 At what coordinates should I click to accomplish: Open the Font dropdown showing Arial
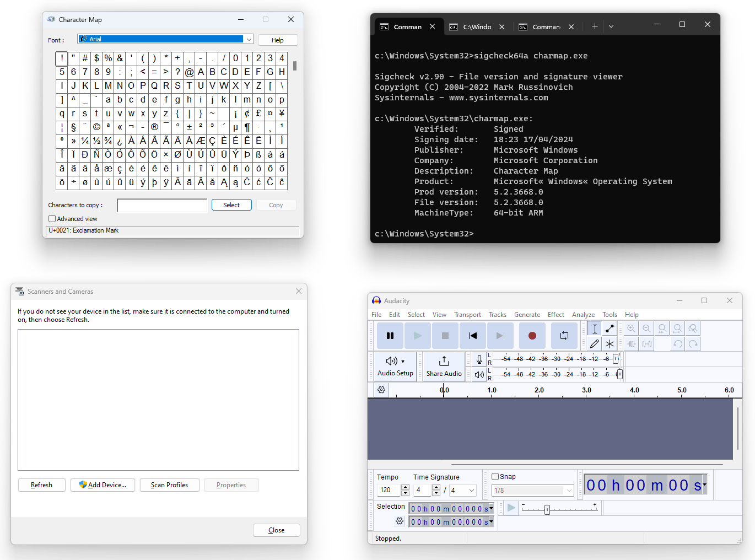click(166, 39)
